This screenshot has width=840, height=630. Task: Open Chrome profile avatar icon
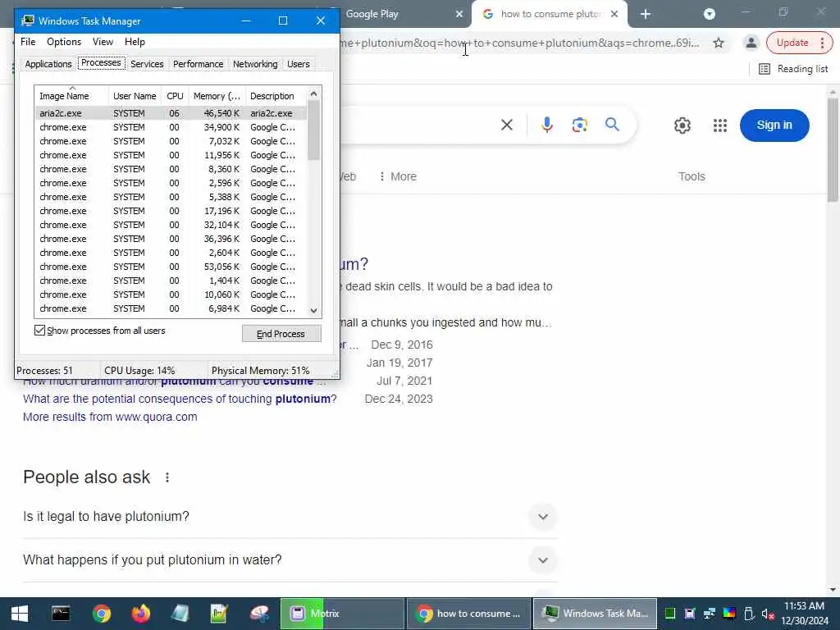point(751,43)
